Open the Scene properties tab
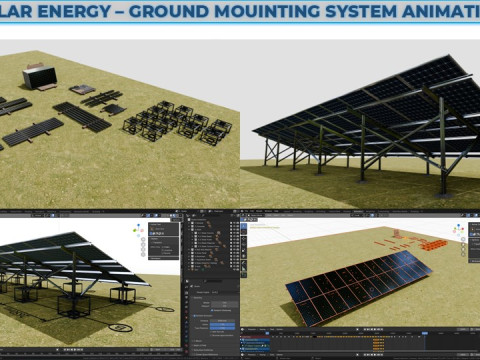The height and width of the screenshot is (360, 480). point(186,307)
